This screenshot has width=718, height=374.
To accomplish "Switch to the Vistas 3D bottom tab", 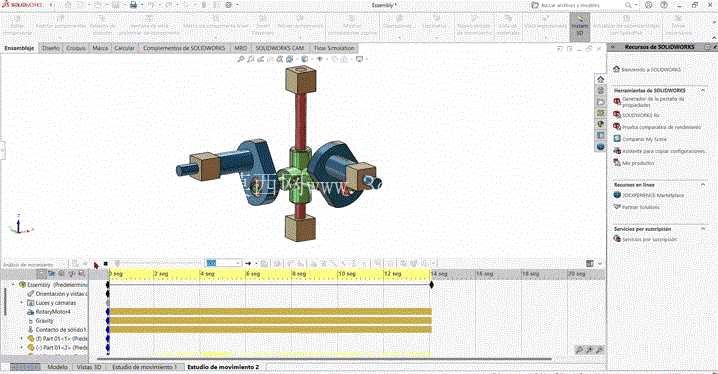I will [89, 367].
